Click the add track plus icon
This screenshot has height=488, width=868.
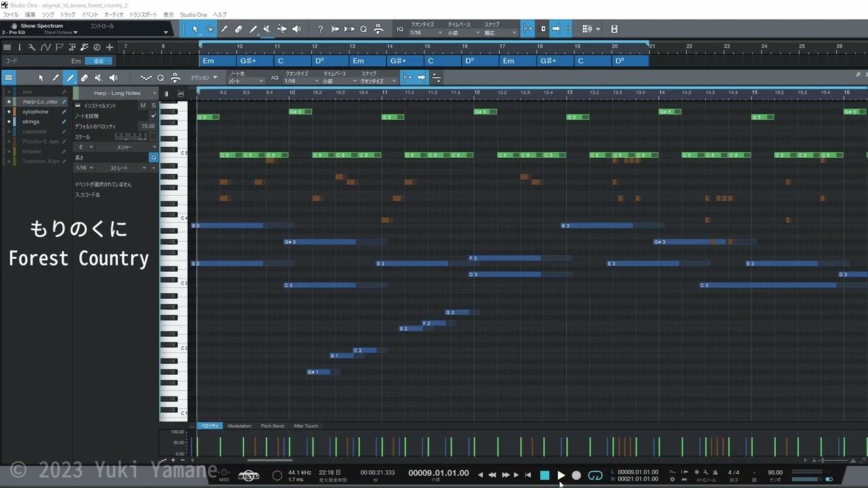coord(109,47)
